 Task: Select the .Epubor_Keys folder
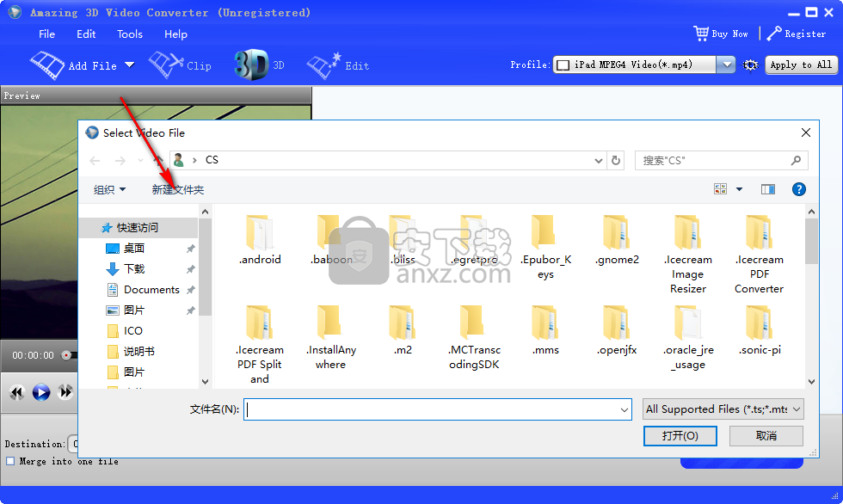coord(545,247)
